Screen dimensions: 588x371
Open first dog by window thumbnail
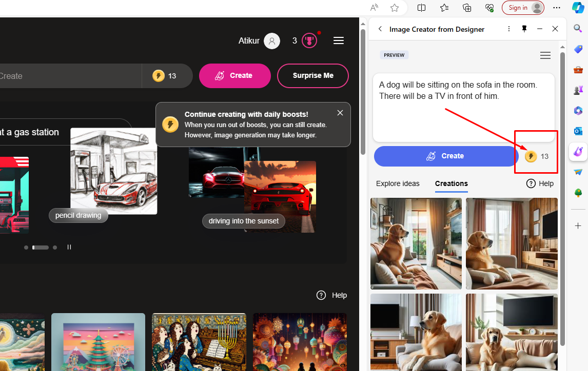pyautogui.click(x=416, y=243)
